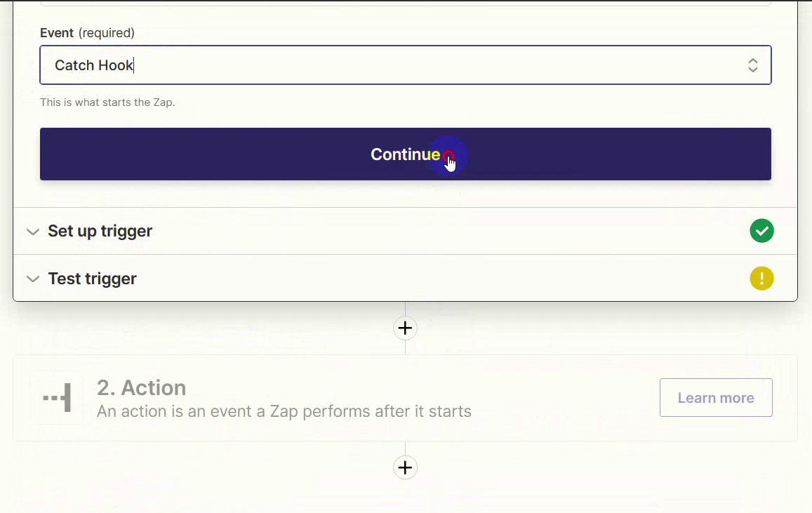Click the Event field label
The image size is (812, 513).
(x=56, y=33)
